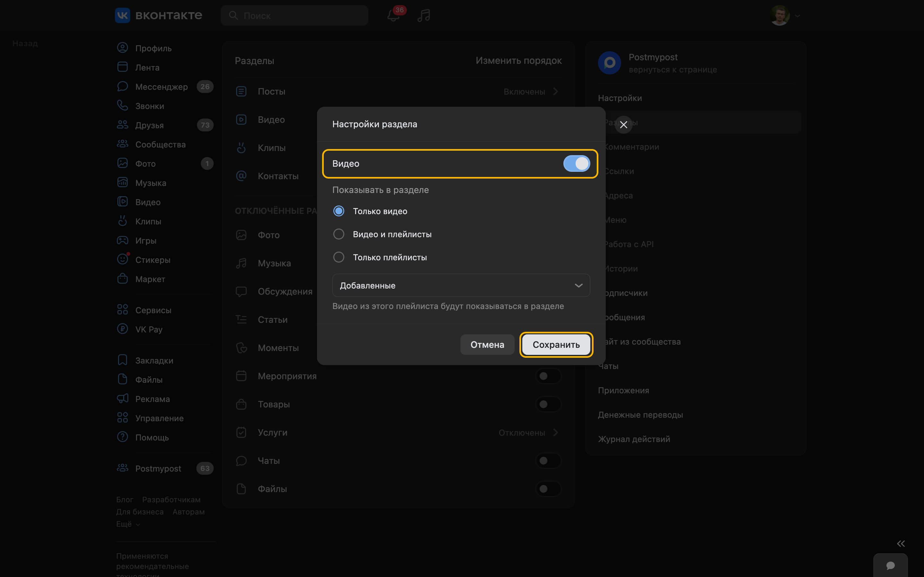The image size is (924, 577).
Task: Click the chat bubble icon bottom right
Action: click(890, 565)
